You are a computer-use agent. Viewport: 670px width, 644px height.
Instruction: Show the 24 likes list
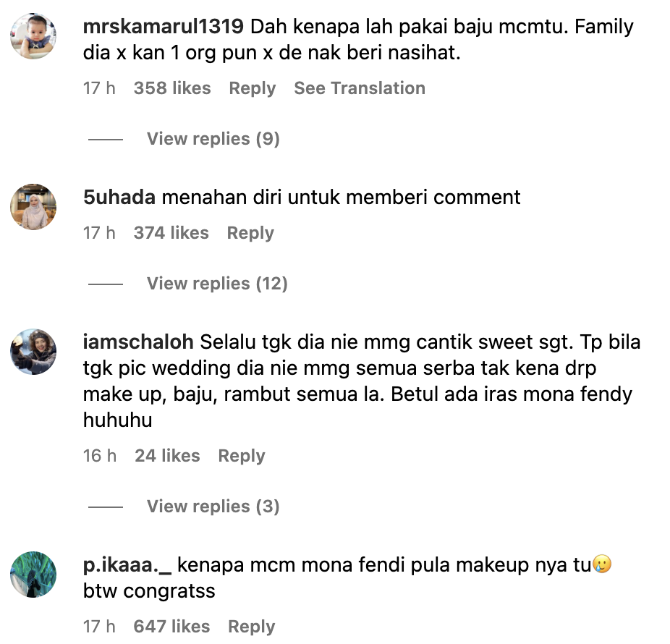click(168, 456)
